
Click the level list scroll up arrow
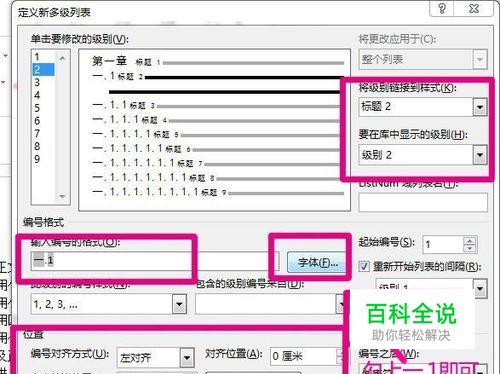click(62, 58)
